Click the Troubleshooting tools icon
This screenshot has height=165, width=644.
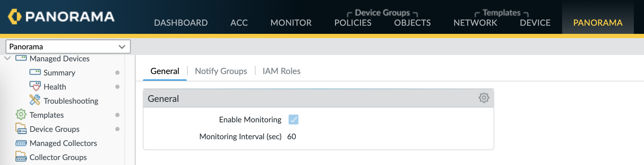(35, 100)
